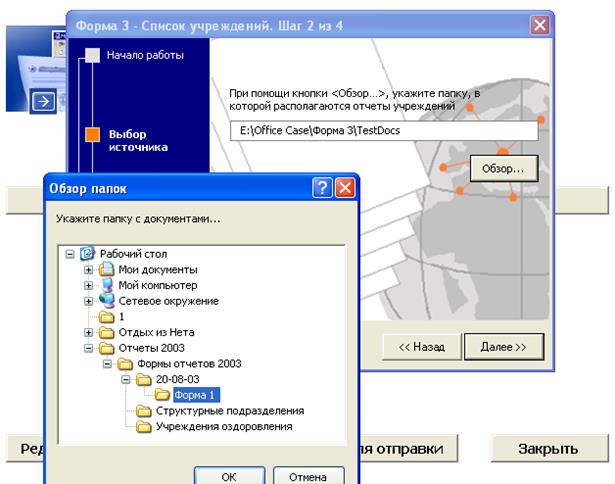Collapse the Формы отчетов 2003 node
Viewport: 615px width, 484px height.
tap(107, 364)
